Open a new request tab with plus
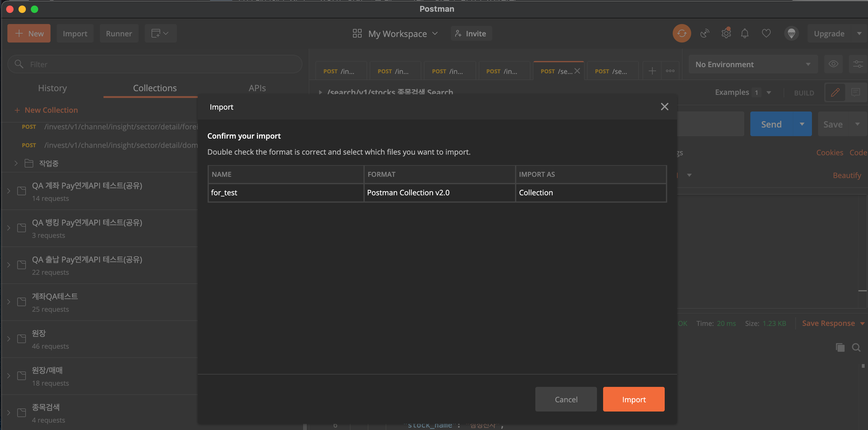This screenshot has height=430, width=868. (x=652, y=71)
